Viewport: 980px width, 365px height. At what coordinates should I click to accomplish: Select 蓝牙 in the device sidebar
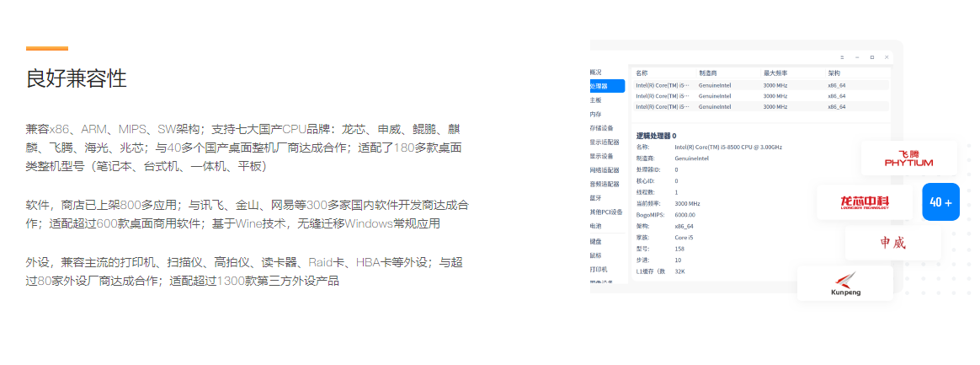[596, 198]
